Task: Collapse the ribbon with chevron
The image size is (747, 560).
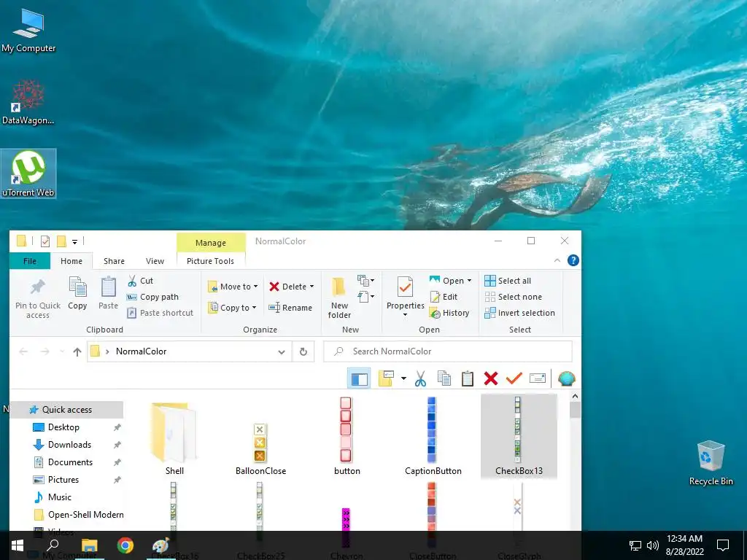Action: (x=557, y=260)
